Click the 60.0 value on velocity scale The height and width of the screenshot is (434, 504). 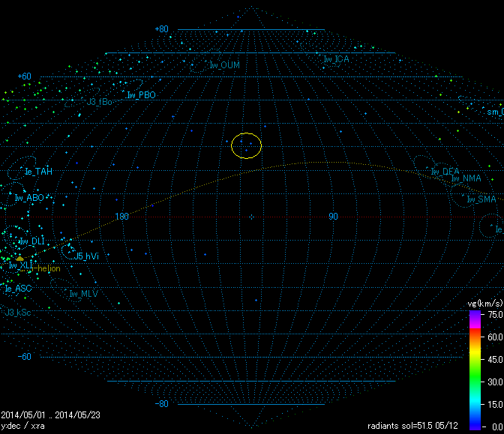click(495, 337)
